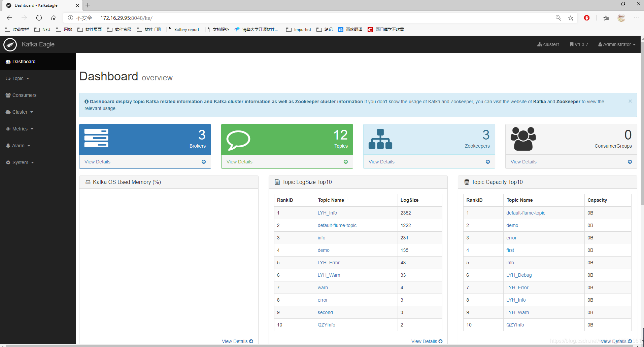Click the ConsumerGroups people icon

523,139
